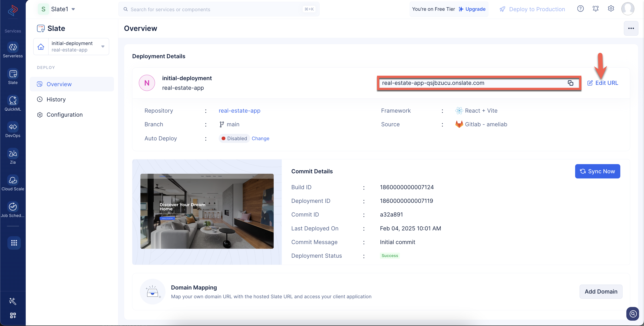Open the Cloud Scale service
This screenshot has height=326, width=644.
[x=13, y=183]
